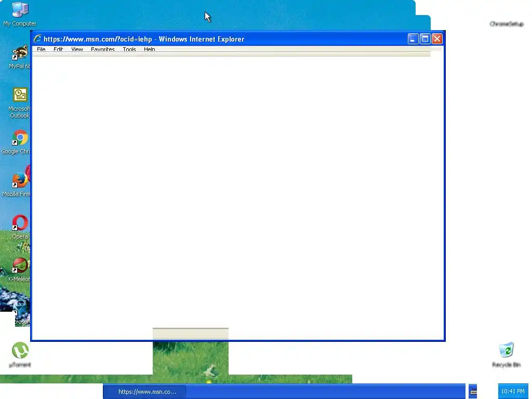Open the Favorites menu in Internet Explorer
Image resolution: width=532 pixels, height=399 pixels.
pyautogui.click(x=102, y=49)
